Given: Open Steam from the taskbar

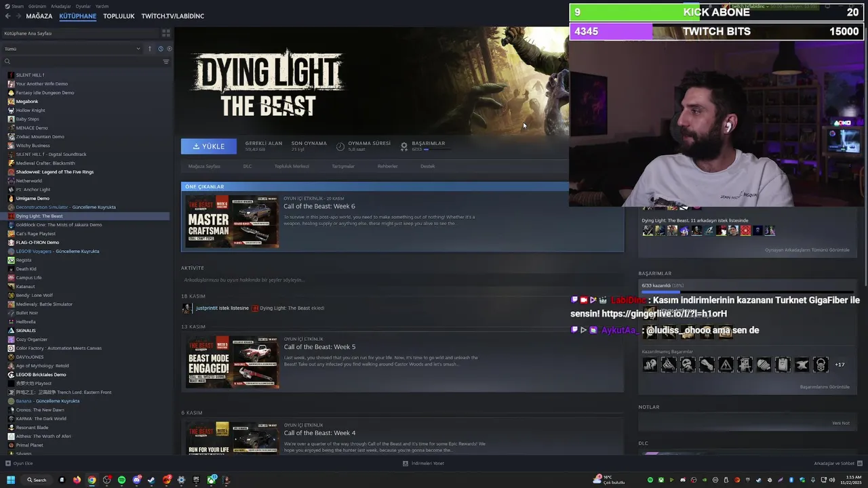Looking at the screenshot, I should [151, 480].
